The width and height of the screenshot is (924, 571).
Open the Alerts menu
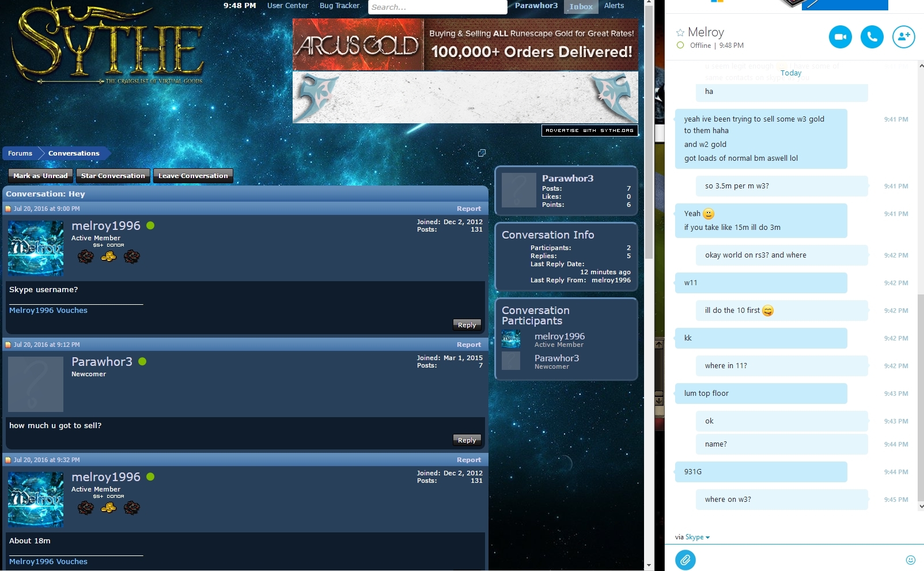click(x=614, y=6)
